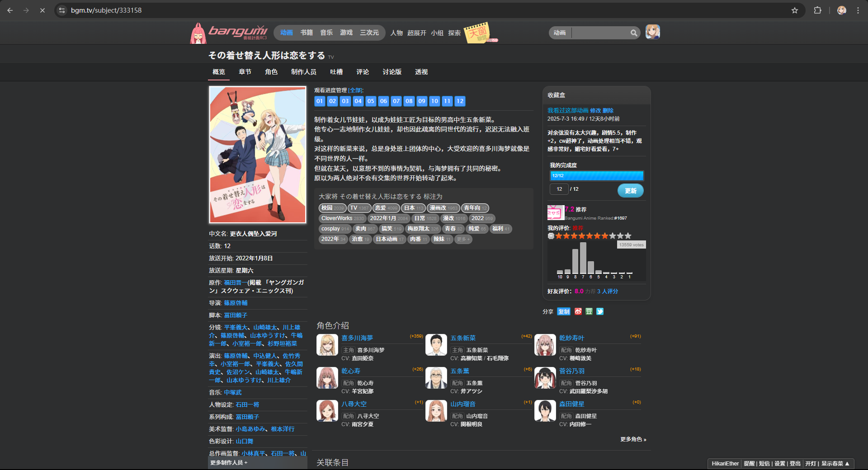The width and height of the screenshot is (868, 470).
Task: Click the blue 更新 button
Action: (x=631, y=191)
